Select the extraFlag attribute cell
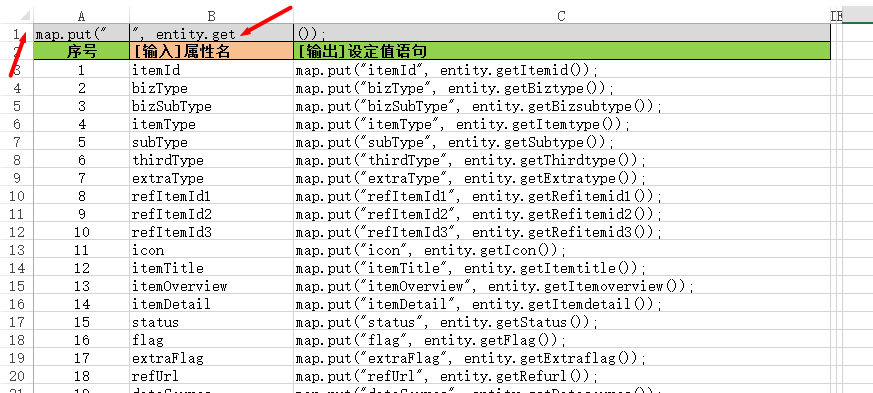Viewport: 873px width, 393px height. coord(212,358)
